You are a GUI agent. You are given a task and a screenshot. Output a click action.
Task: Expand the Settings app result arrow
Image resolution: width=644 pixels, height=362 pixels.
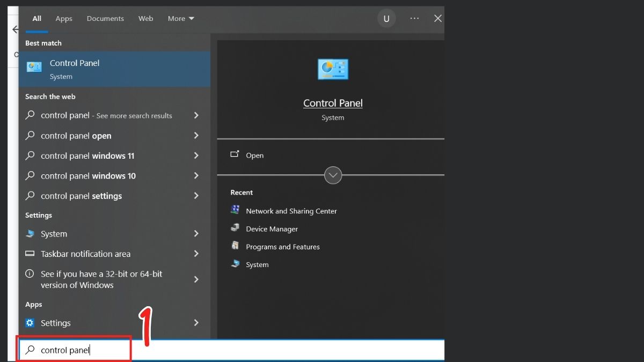coord(196,323)
